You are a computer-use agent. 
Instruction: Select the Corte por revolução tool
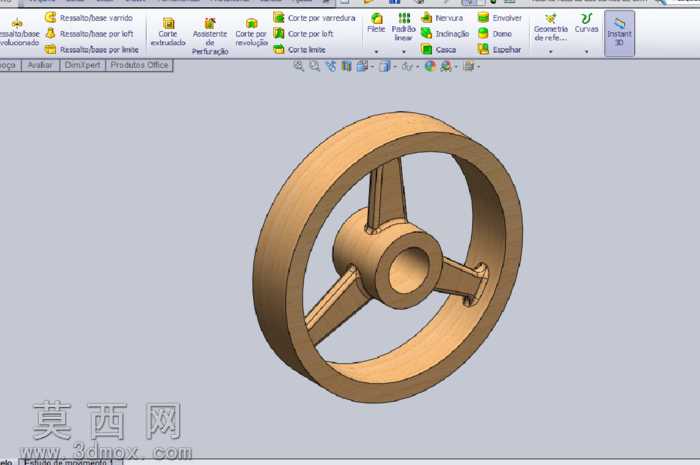pos(251,32)
